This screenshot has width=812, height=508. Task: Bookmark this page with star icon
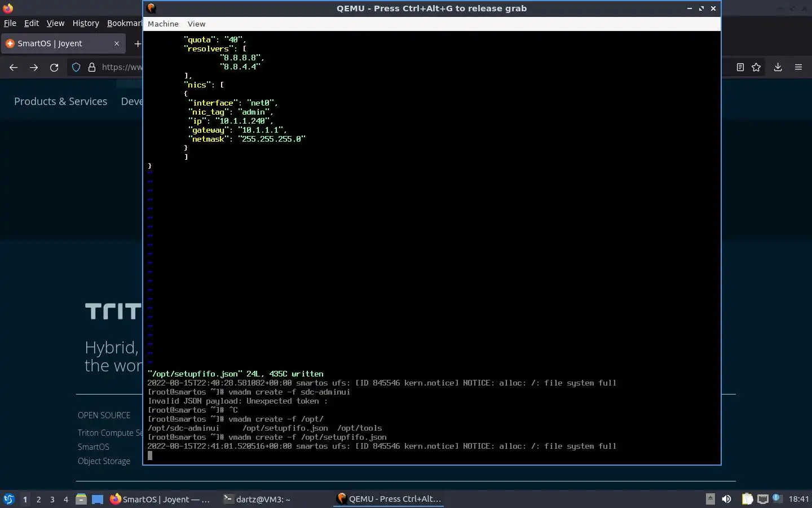tap(756, 67)
